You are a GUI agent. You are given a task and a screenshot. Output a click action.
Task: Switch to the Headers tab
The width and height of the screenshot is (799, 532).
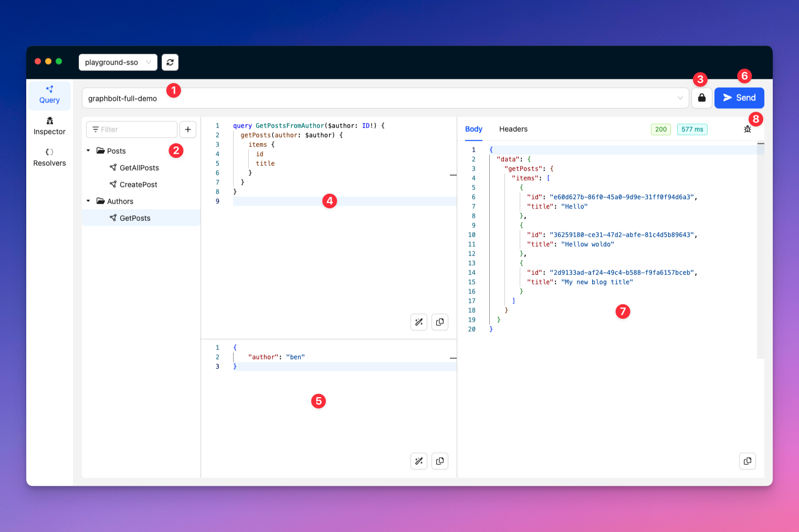[x=513, y=129]
